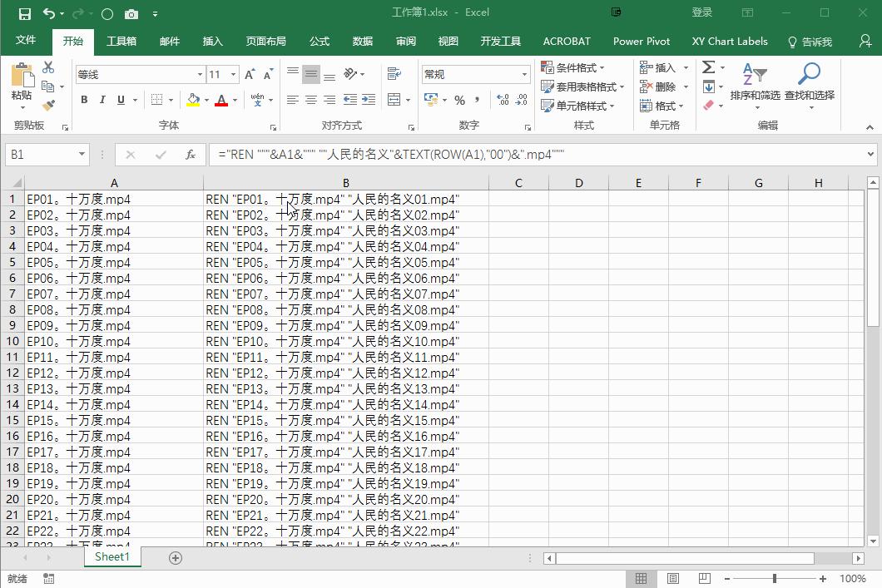Click the add new sheet plus button
Viewport: 882px width, 588px height.
[176, 558]
